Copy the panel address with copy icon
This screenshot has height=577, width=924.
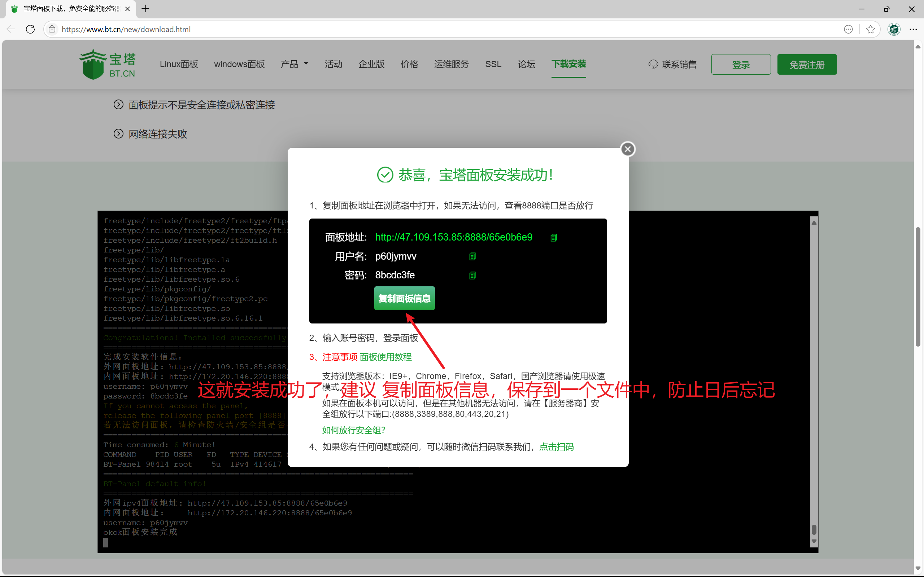point(553,238)
